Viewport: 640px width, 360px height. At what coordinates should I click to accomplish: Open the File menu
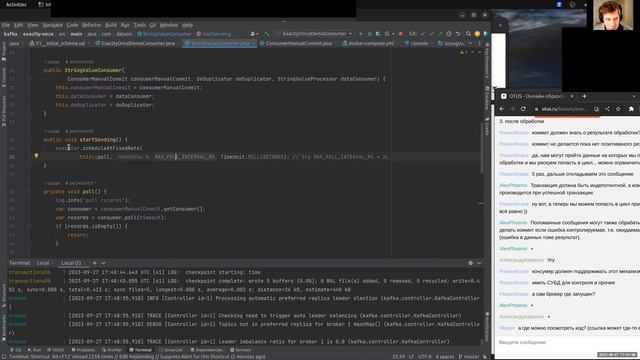click(6, 25)
